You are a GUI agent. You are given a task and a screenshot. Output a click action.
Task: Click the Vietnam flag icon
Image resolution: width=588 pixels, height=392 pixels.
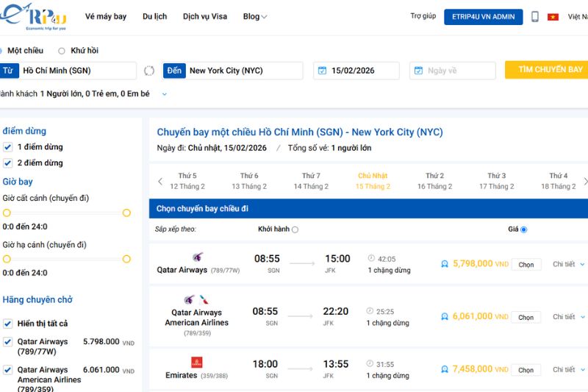[x=553, y=17]
